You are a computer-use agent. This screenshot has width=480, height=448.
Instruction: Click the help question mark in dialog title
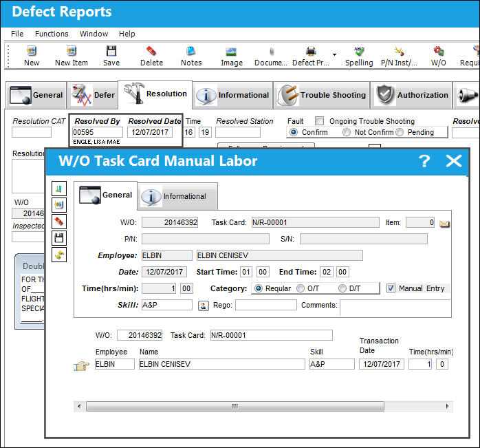point(424,161)
